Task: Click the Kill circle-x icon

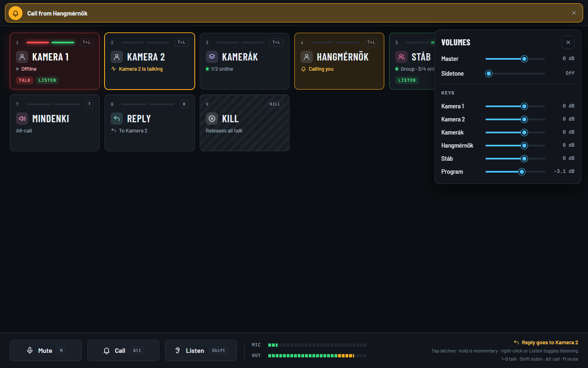Action: pyautogui.click(x=212, y=119)
